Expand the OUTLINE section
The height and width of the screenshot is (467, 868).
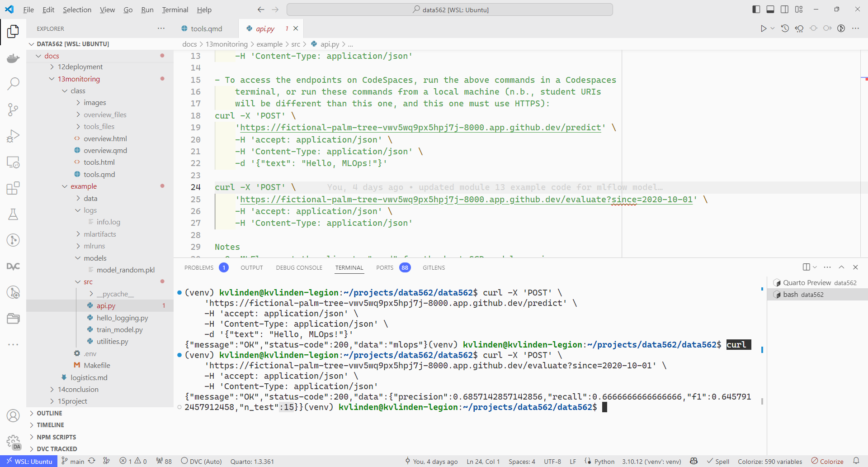coord(49,413)
